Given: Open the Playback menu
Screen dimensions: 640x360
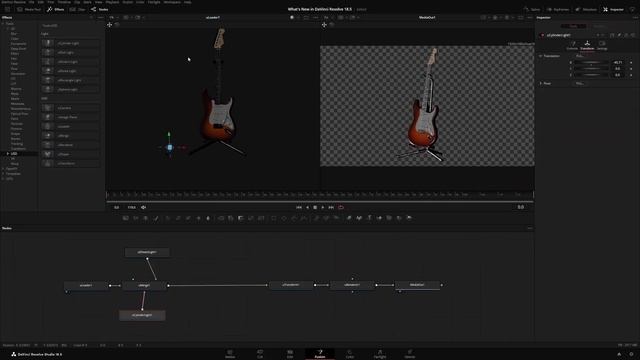Looking at the screenshot, I should (112, 2).
